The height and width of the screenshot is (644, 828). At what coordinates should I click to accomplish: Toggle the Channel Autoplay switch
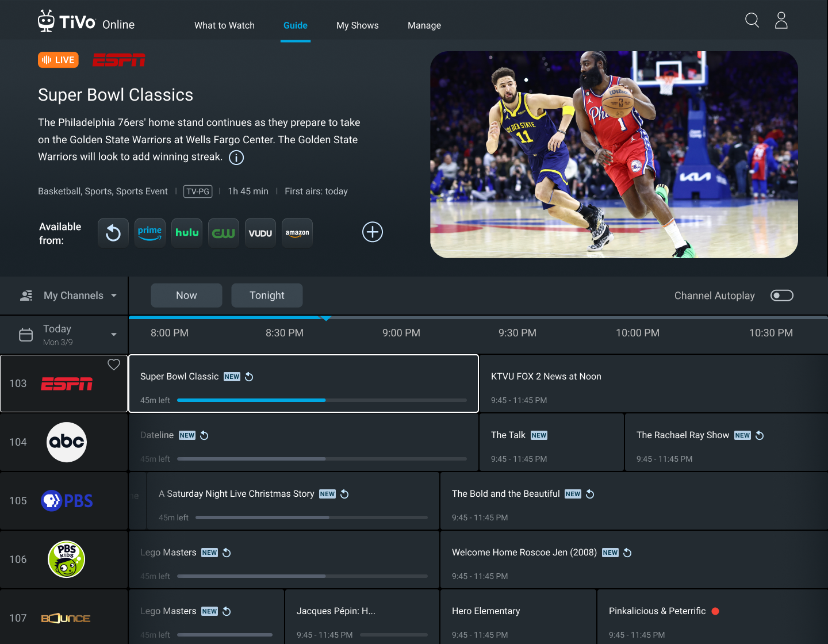point(782,296)
